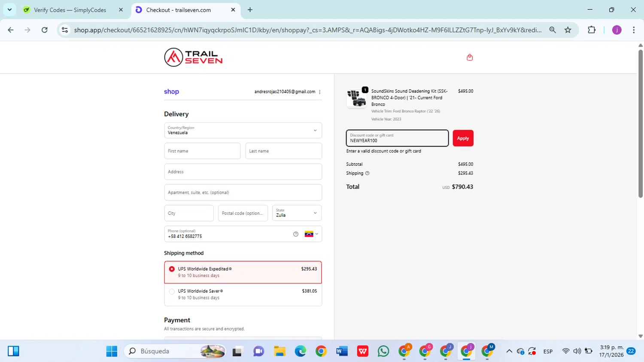The image size is (644, 362).
Task: Switch to Checkout trailseven.com tab
Action: point(186,9)
